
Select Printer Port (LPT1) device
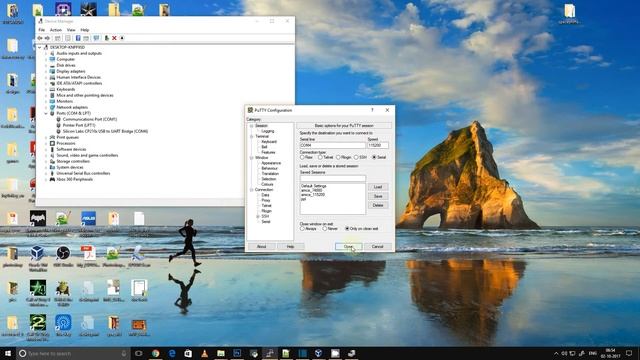pyautogui.click(x=79, y=125)
